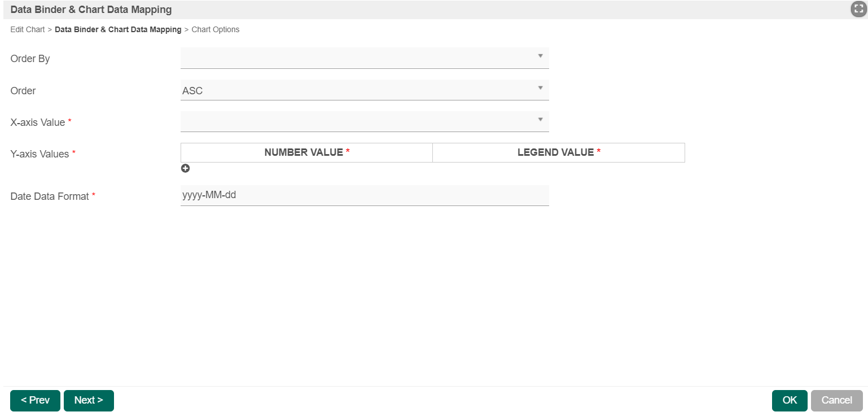Click the Cancel button
Viewport: 868px width, 416px height.
(x=837, y=400)
